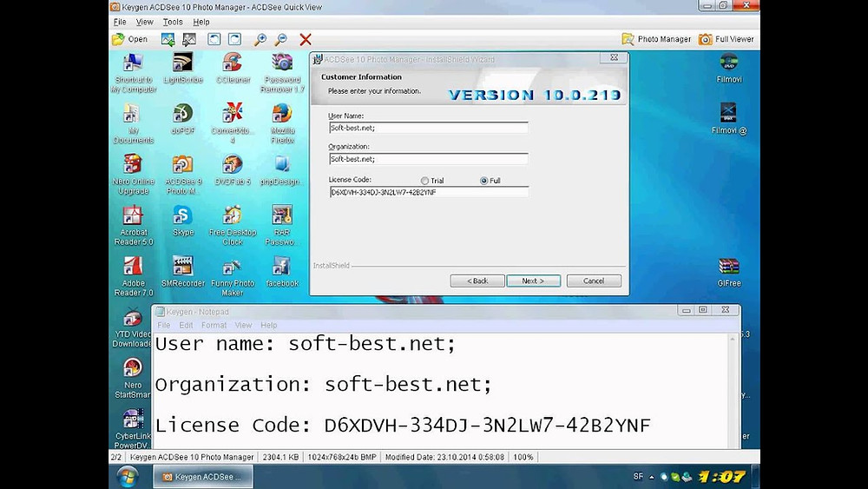The height and width of the screenshot is (489, 868).
Task: Click the doPDF desktop icon
Action: coord(182,119)
